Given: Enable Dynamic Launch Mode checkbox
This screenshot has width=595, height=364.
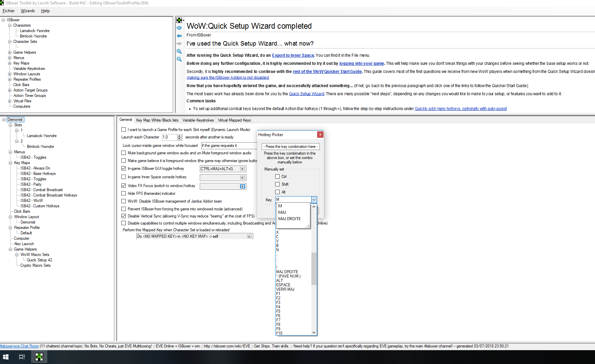Looking at the screenshot, I should pos(124,130).
